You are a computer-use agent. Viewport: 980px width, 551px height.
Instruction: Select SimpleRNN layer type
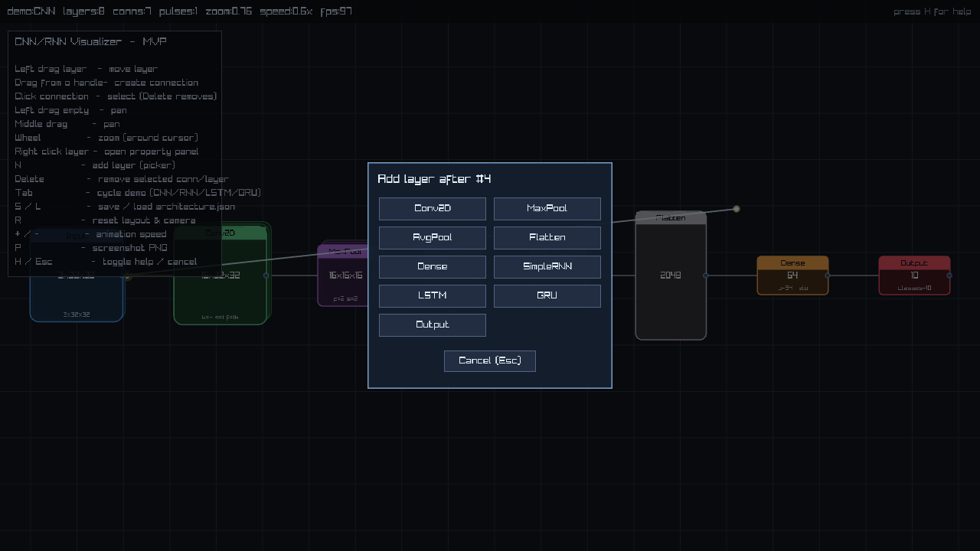(547, 267)
